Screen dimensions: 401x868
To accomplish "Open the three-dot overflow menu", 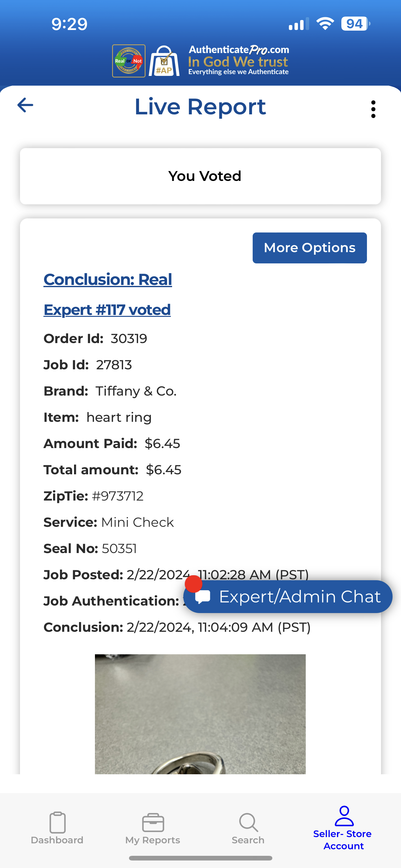I will 373,109.
